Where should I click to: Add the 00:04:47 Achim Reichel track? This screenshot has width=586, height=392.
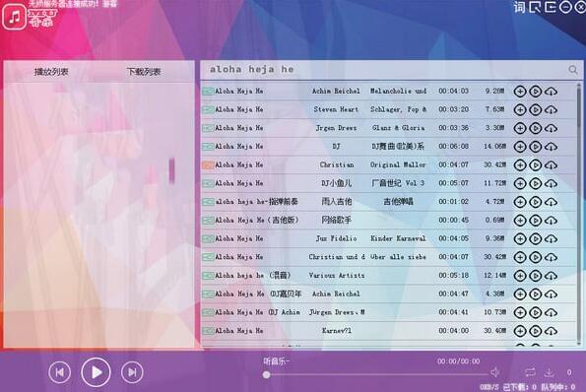(520, 294)
